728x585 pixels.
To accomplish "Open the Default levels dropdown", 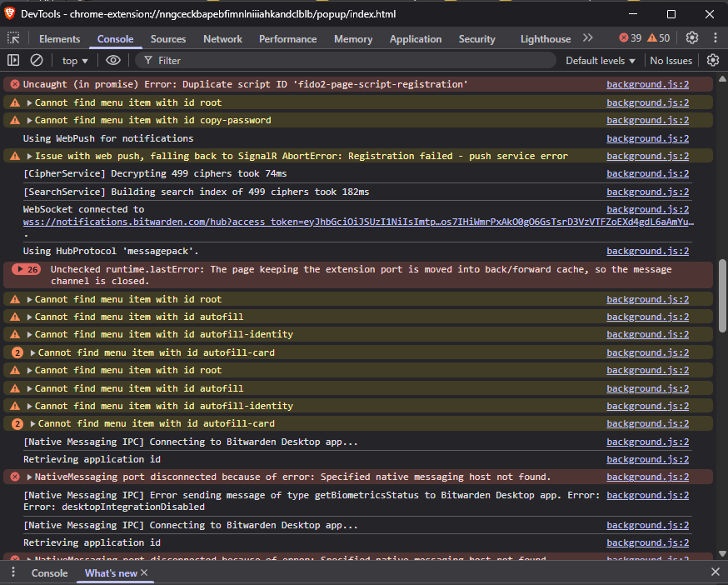I will click(x=600, y=60).
